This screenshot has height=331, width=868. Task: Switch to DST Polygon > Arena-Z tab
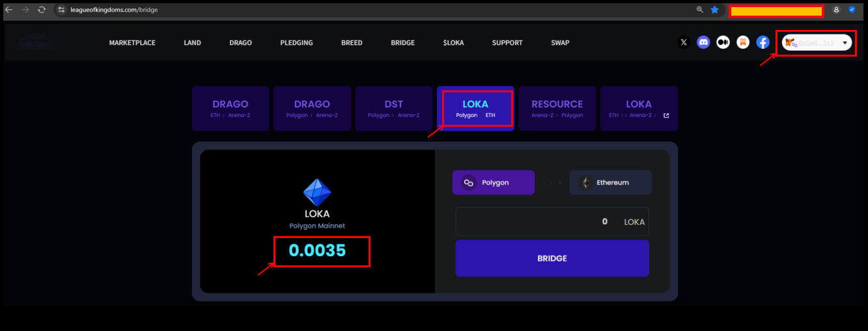tap(393, 109)
